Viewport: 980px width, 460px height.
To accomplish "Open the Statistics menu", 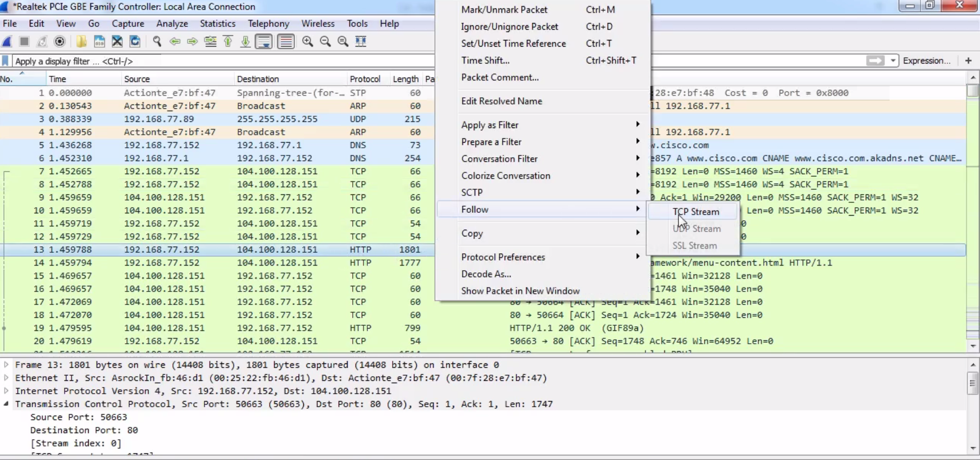I will [x=217, y=24].
